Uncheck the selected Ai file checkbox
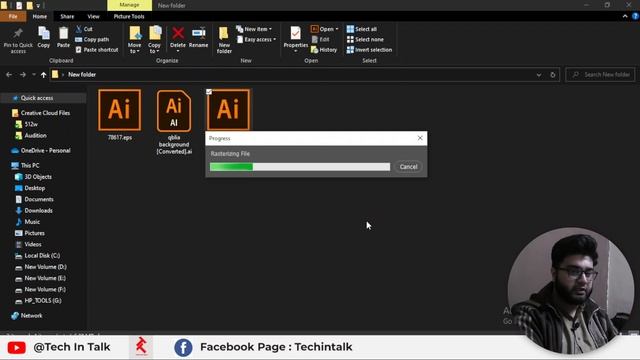This screenshot has height=360, width=640. (x=209, y=92)
